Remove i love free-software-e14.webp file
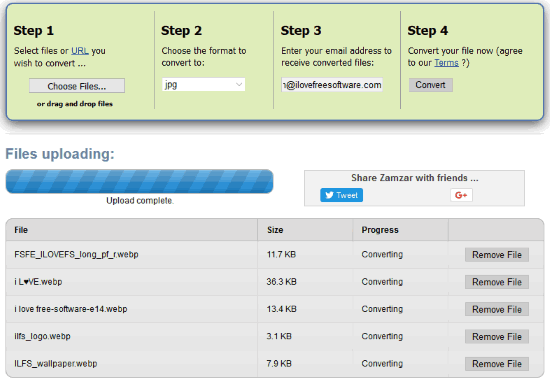 coord(497,309)
